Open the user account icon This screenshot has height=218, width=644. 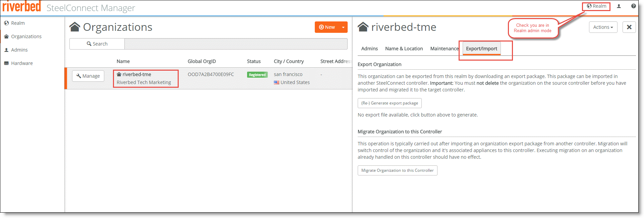pos(619,6)
